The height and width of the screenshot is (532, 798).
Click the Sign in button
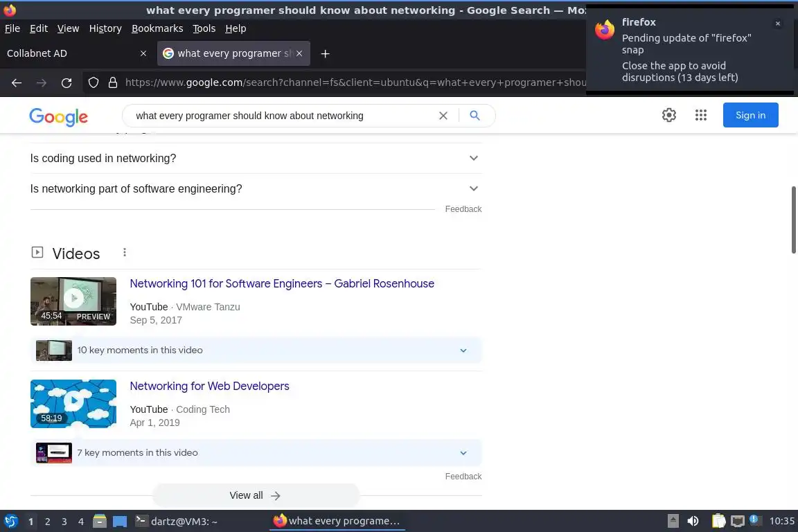point(750,115)
